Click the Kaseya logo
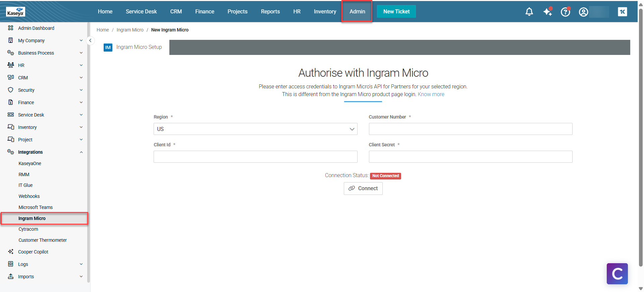The height and width of the screenshot is (292, 644). [x=15, y=12]
